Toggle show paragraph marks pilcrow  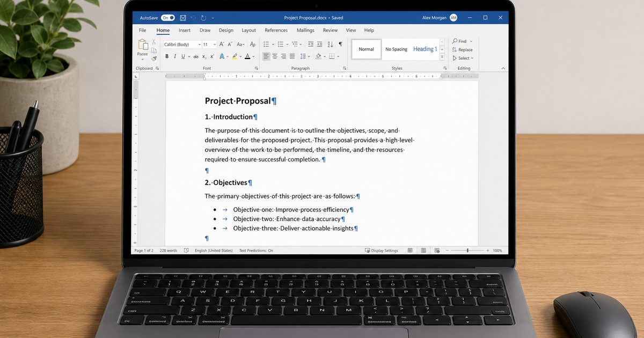tap(340, 44)
